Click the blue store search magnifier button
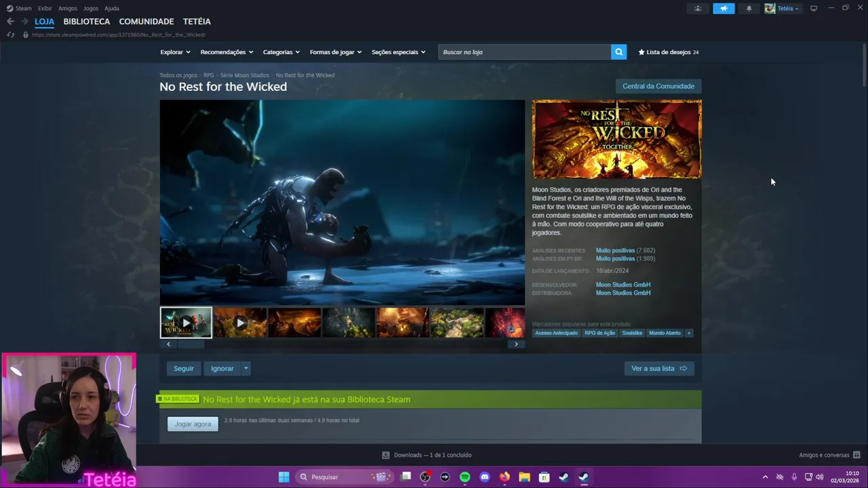The height and width of the screenshot is (488, 868). (x=618, y=52)
